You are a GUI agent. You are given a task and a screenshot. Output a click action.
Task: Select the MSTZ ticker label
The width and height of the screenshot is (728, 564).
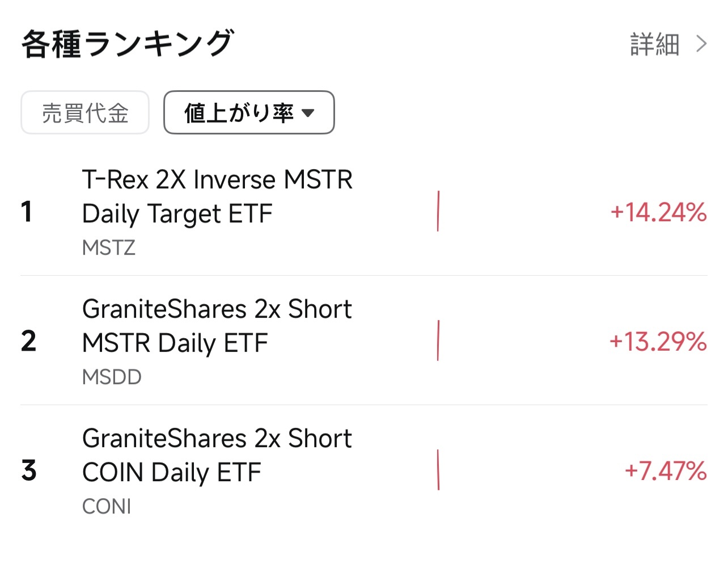[108, 247]
